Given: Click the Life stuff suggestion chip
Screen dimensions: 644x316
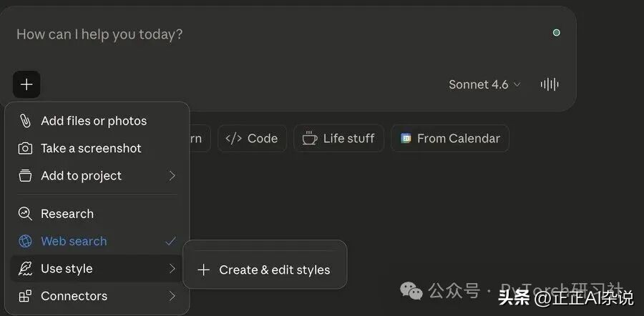Looking at the screenshot, I should (x=338, y=139).
